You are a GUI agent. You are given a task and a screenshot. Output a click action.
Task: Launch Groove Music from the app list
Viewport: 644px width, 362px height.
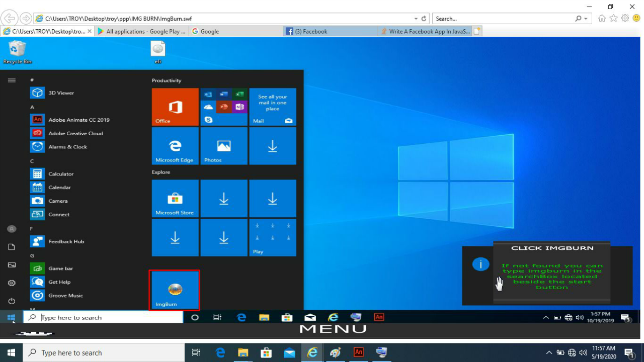[57, 296]
